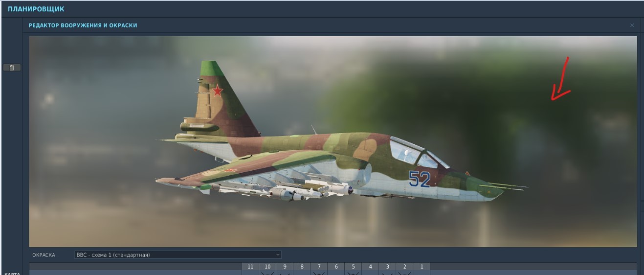Click the Su-25 aircraft preview image

click(x=333, y=141)
